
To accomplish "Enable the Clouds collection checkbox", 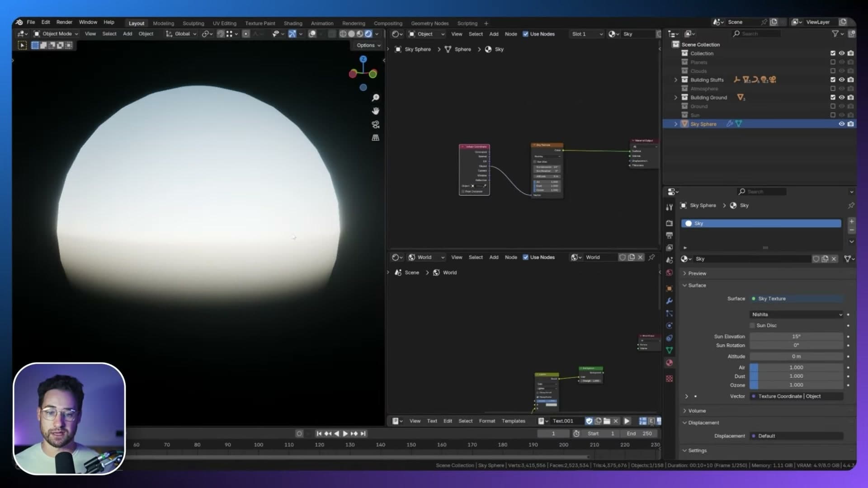I will [833, 71].
